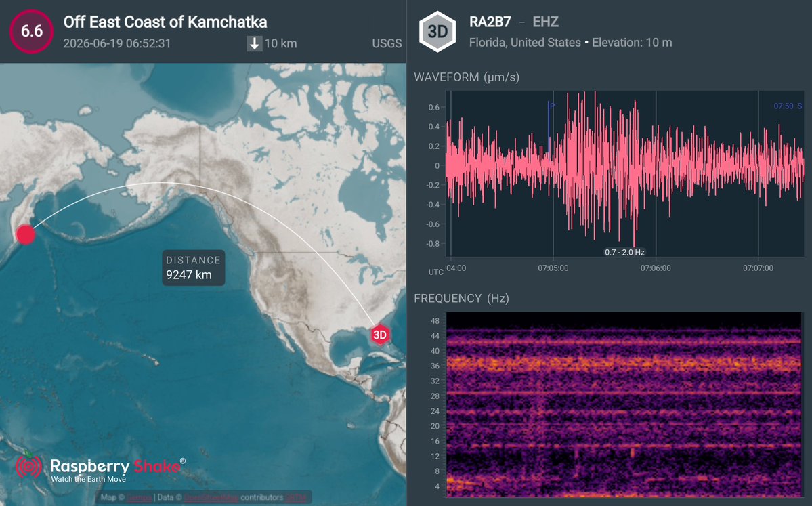
Task: Click the 07:06:00 time axis label
Action: tap(656, 268)
